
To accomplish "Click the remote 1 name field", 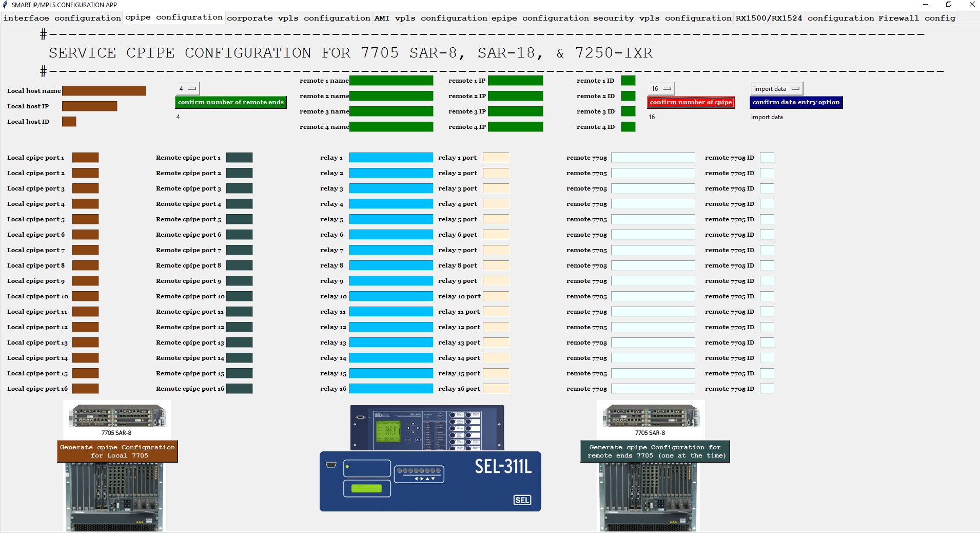I will tap(391, 81).
